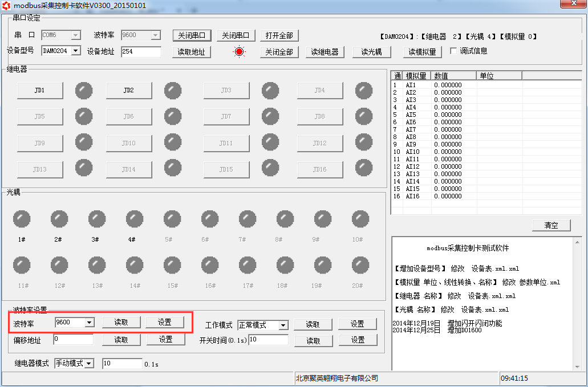
Task: Click the JD13 relay indicator lamp
Action: (x=84, y=168)
